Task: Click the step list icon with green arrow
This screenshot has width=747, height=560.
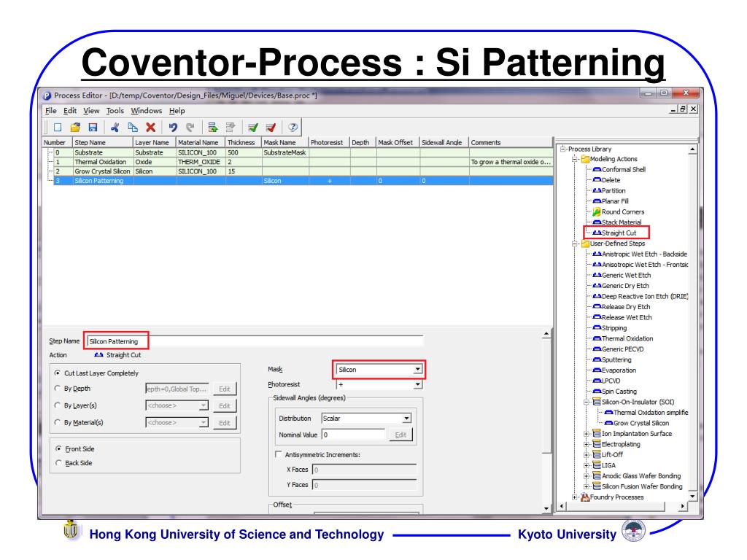Action: point(212,128)
